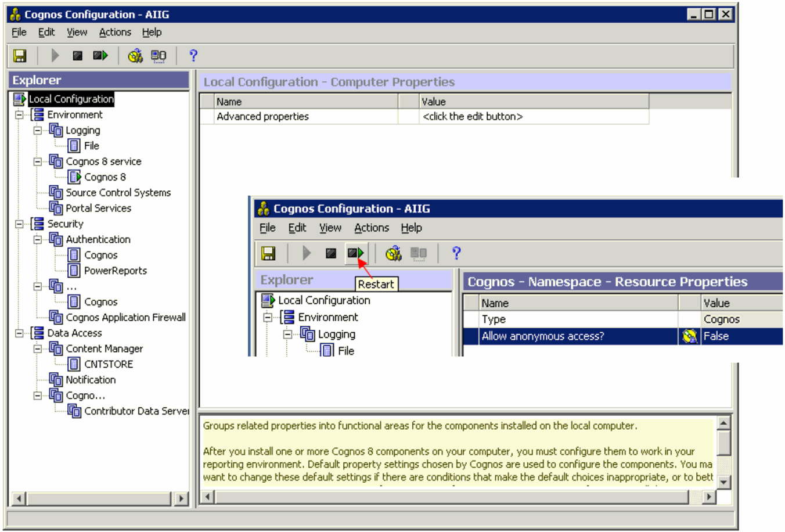Click the Source Control Systems node icon
The height and width of the screenshot is (532, 785).
[56, 193]
